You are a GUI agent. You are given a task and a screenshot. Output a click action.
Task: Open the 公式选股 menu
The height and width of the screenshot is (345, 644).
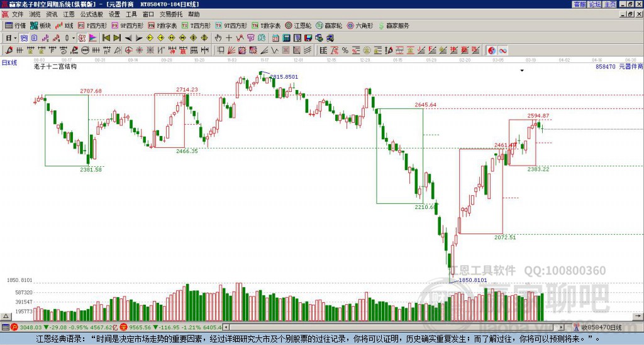click(x=92, y=14)
